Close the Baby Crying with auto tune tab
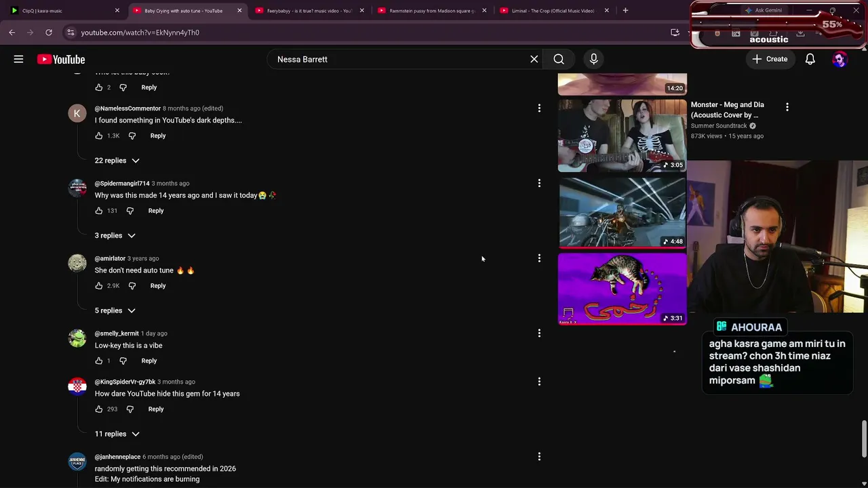The height and width of the screenshot is (488, 868). tap(239, 11)
